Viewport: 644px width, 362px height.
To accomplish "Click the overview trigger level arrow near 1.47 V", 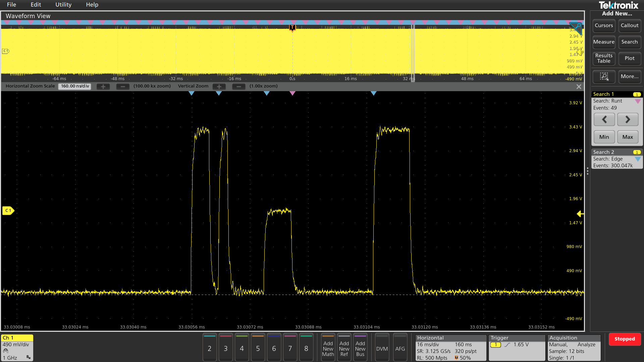I will pos(580,52).
